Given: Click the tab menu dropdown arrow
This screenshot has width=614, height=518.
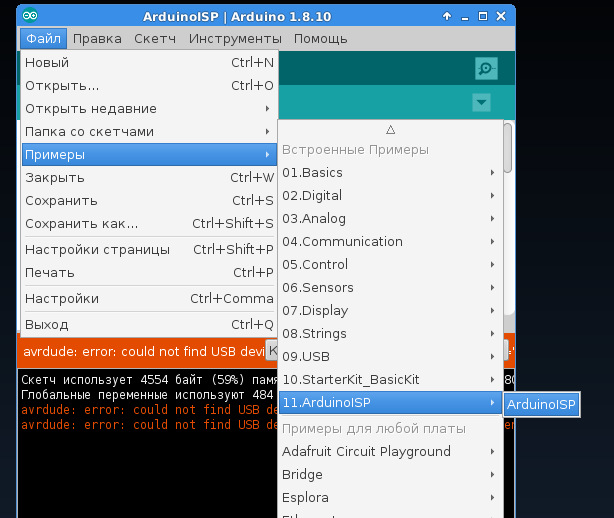Looking at the screenshot, I should pos(482,102).
